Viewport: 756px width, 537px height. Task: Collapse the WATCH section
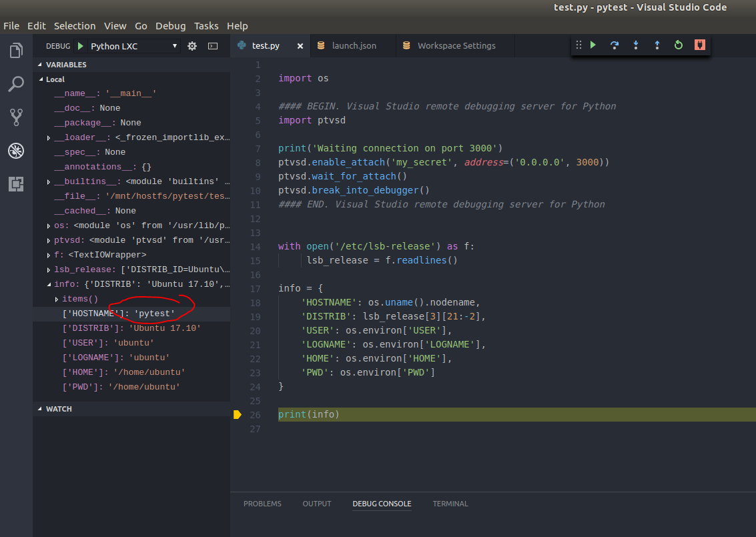tap(40, 409)
